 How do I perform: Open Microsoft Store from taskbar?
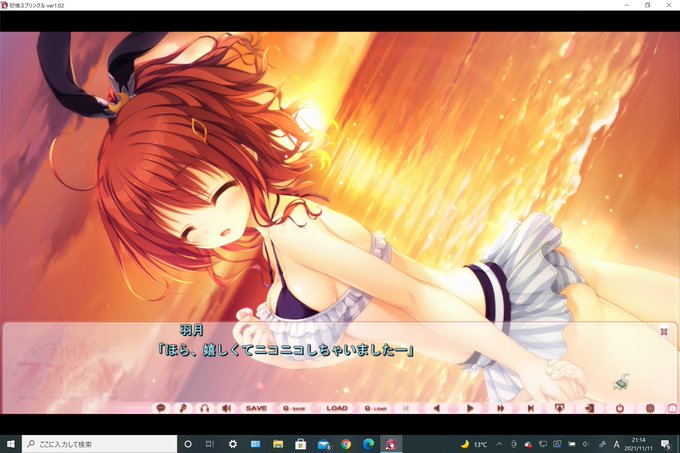tap(301, 444)
